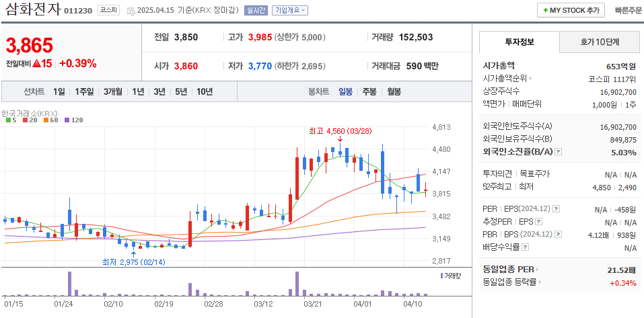
Task: Click the stock code 011230
Action: click(x=78, y=11)
